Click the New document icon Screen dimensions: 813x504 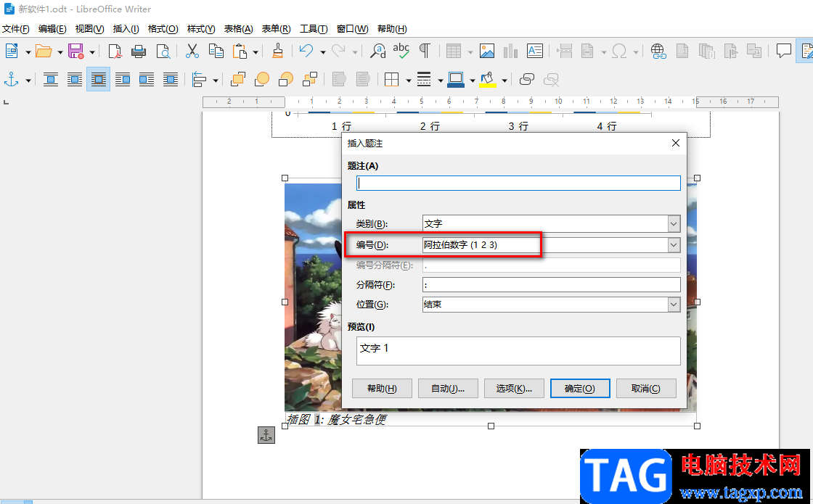(12, 51)
